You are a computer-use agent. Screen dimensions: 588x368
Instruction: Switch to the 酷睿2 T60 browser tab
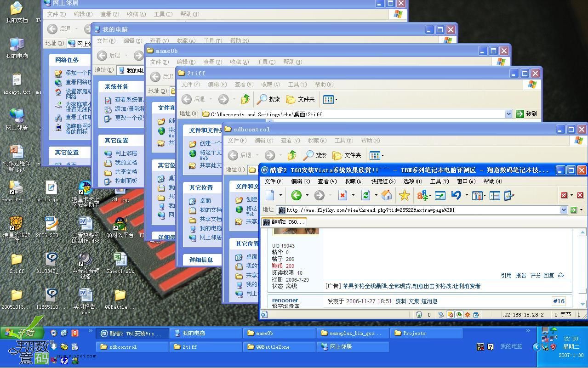tap(284, 222)
